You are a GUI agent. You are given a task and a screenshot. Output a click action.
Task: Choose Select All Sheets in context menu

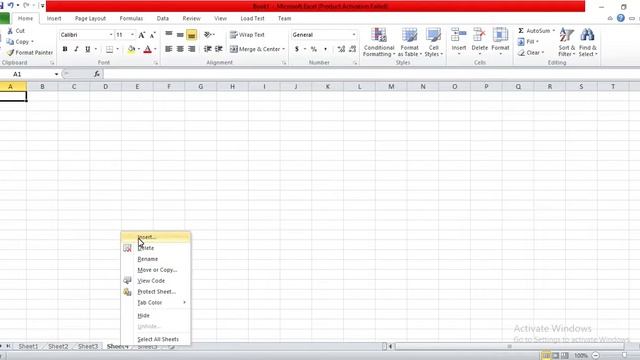[x=156, y=340]
